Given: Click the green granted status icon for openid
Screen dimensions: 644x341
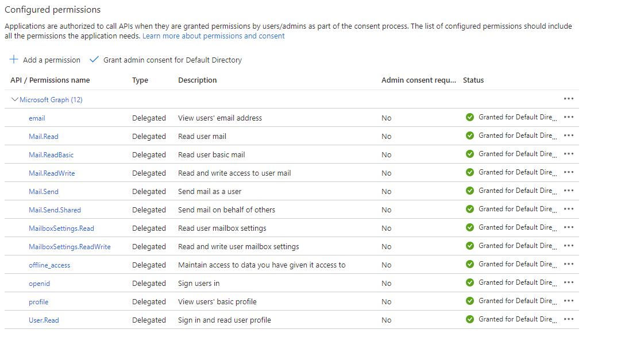Looking at the screenshot, I should (x=470, y=282).
